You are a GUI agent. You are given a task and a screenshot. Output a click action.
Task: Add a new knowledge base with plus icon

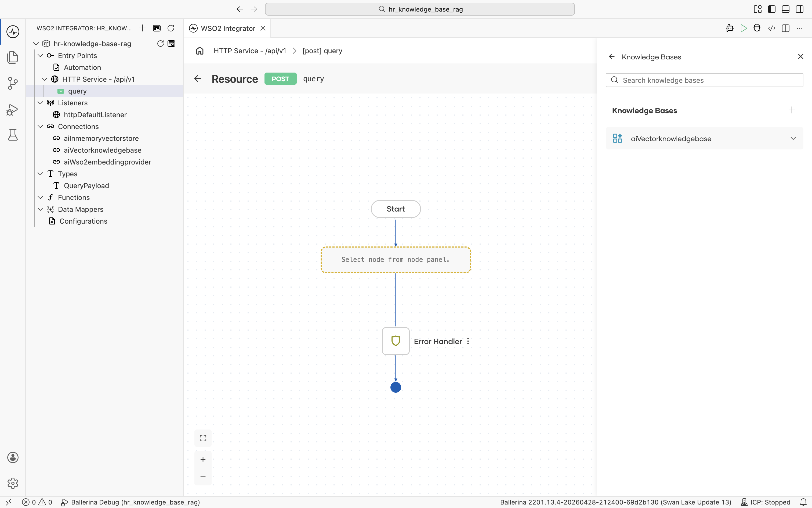792,110
